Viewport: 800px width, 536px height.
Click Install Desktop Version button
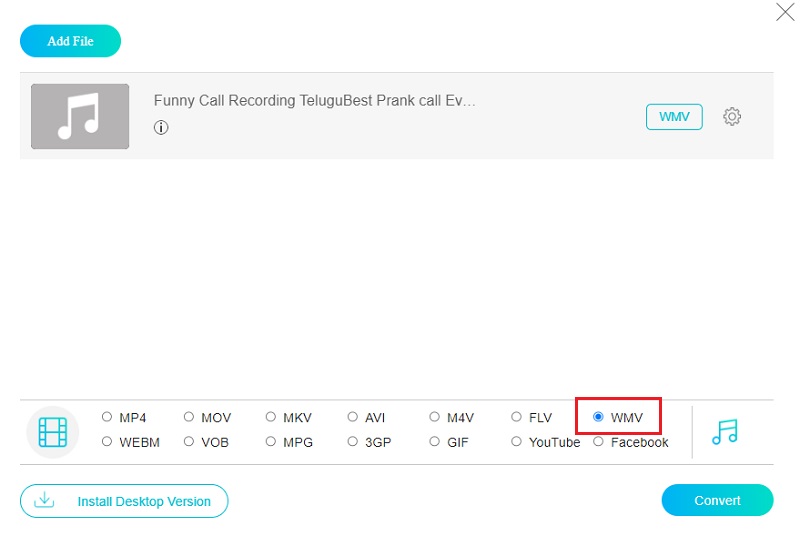click(x=124, y=501)
